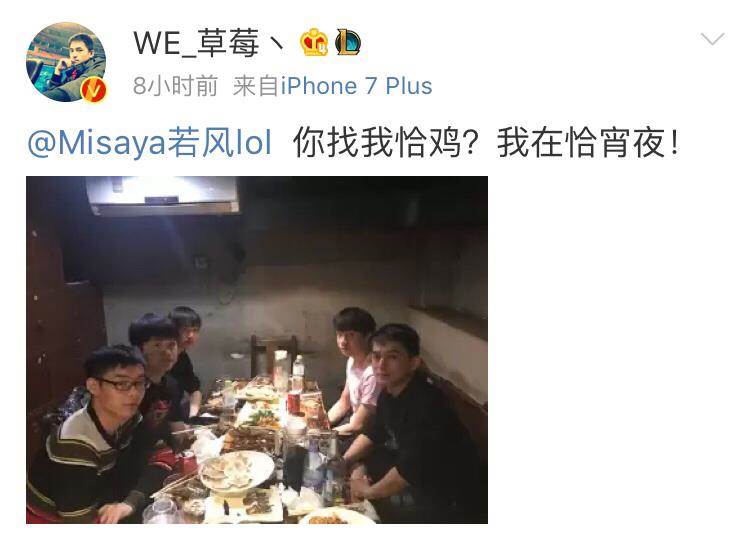Click the empty area right of the photo
Screen dimensions: 750x538
coord(617,350)
